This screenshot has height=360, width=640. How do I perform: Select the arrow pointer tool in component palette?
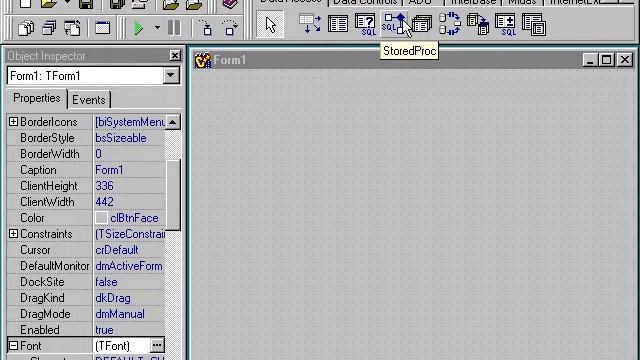point(270,24)
